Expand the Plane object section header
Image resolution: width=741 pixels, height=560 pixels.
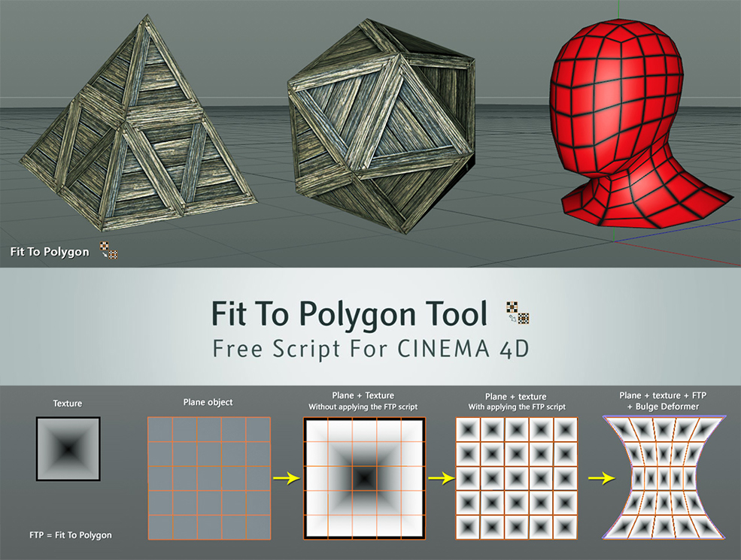208,401
